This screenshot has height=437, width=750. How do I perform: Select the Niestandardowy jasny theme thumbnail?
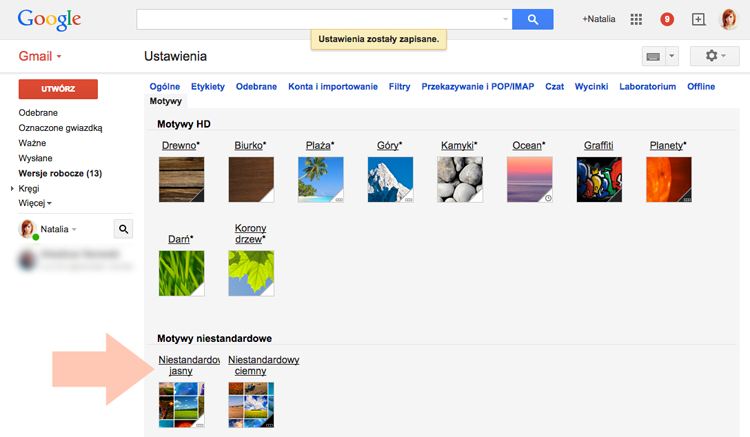pos(181,404)
